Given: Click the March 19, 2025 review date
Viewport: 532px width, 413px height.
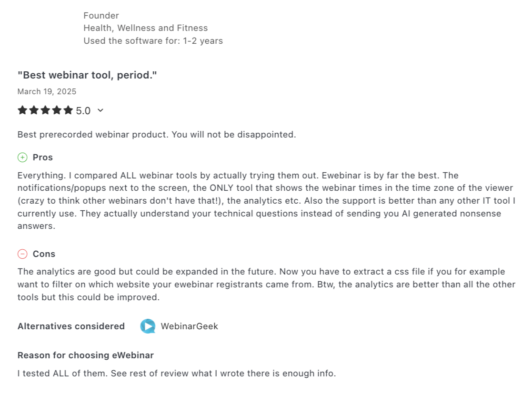Looking at the screenshot, I should point(47,91).
